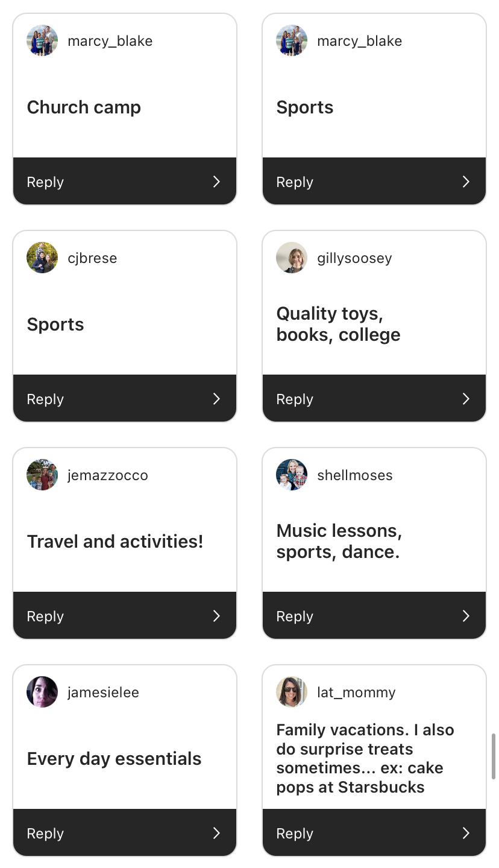Click the vertical scrollbar thumb
The image size is (499, 868).
tap(494, 756)
